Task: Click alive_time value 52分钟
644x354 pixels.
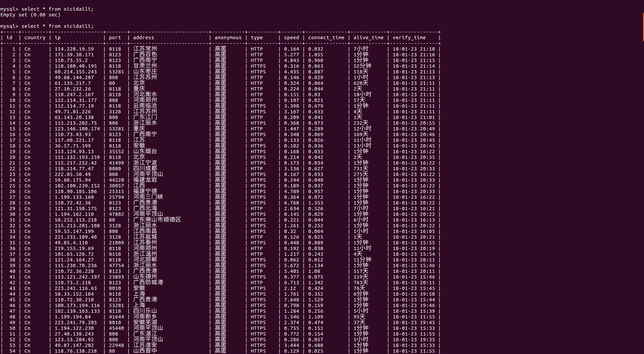Action: 362,66
